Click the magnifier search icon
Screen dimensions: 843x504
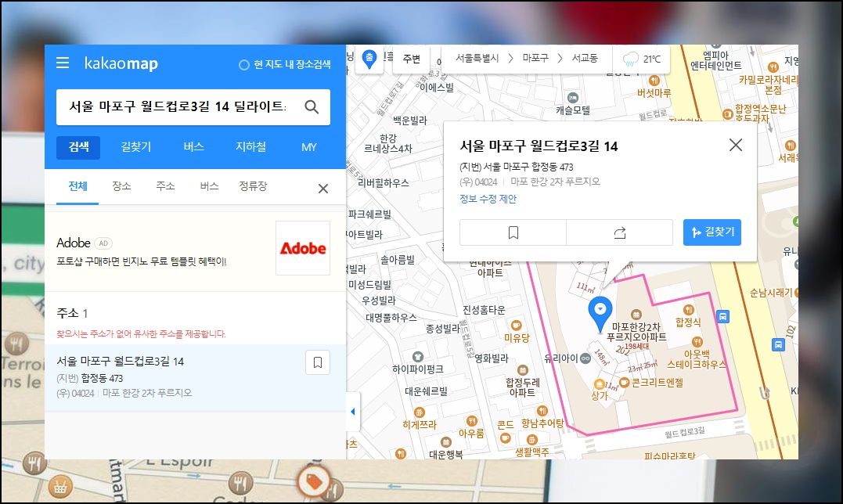(312, 107)
